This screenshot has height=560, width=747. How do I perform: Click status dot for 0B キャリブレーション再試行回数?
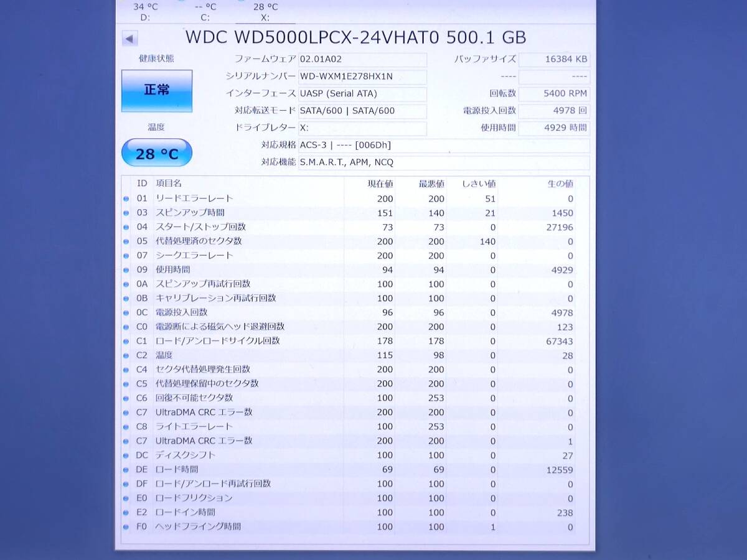pos(126,299)
